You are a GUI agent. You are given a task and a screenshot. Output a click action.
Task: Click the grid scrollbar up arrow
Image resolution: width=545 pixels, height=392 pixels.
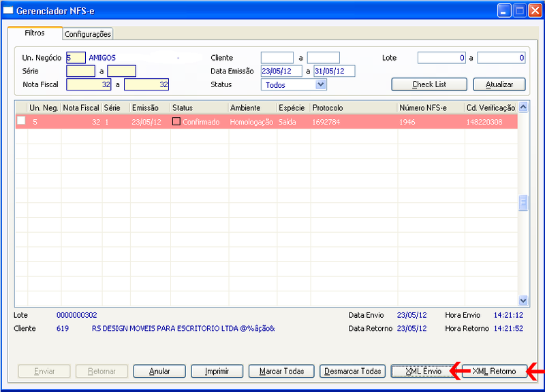pyautogui.click(x=523, y=107)
